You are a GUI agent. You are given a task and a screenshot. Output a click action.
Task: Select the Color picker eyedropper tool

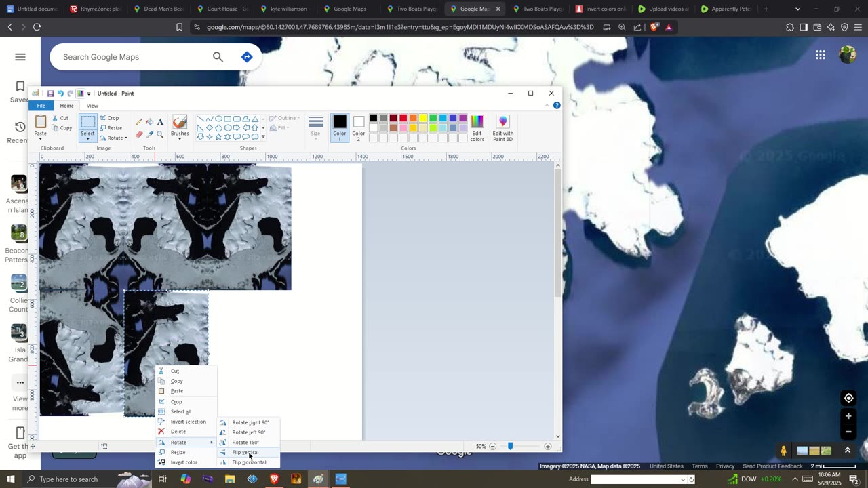[150, 134]
